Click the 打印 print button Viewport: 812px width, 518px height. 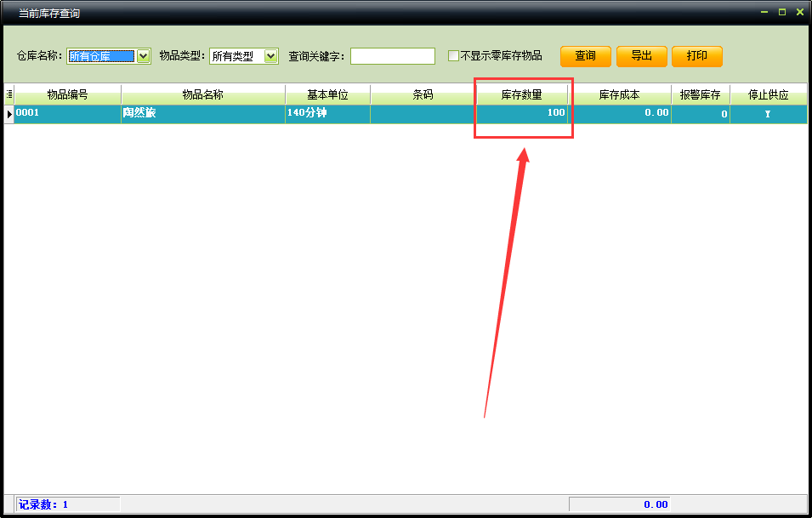(x=697, y=56)
